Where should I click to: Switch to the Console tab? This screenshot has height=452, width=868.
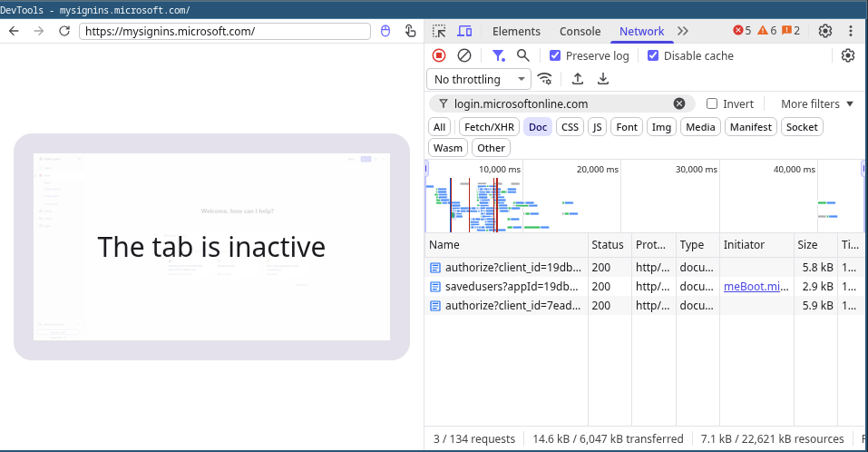point(580,31)
